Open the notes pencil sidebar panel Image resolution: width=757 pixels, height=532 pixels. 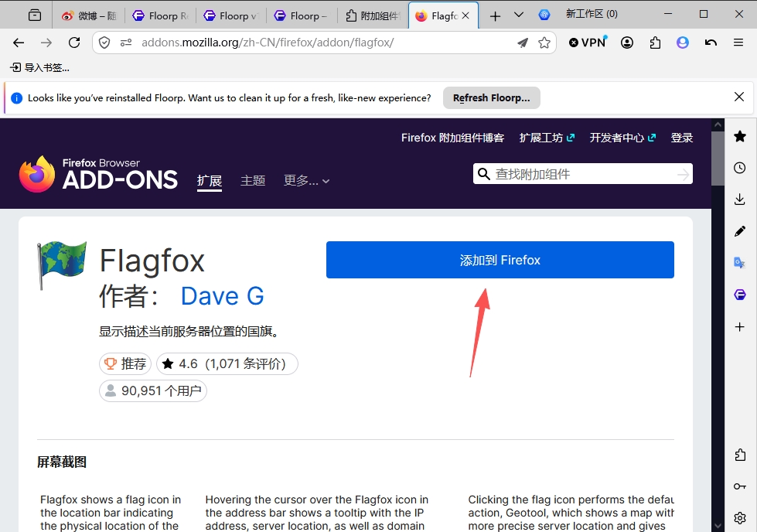(740, 231)
